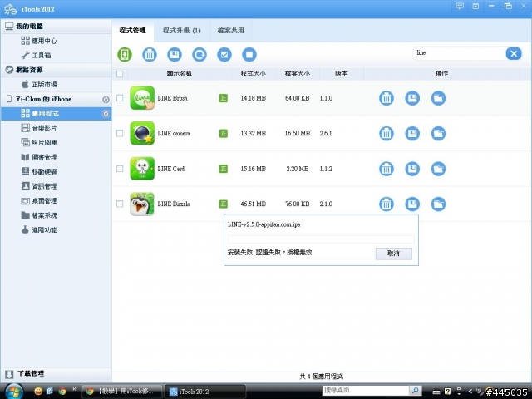The width and height of the screenshot is (532, 399).
Task: Uninstall LINE Card via trash icon
Action: pos(387,169)
